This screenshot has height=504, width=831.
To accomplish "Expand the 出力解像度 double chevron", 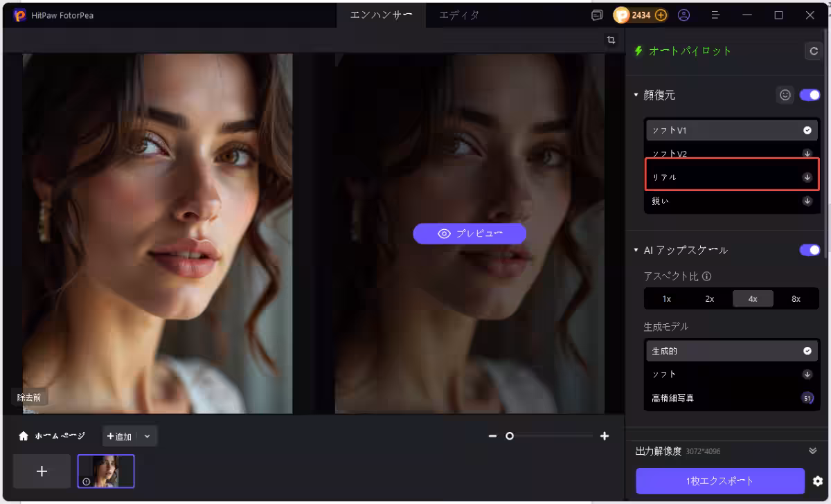I will (813, 451).
